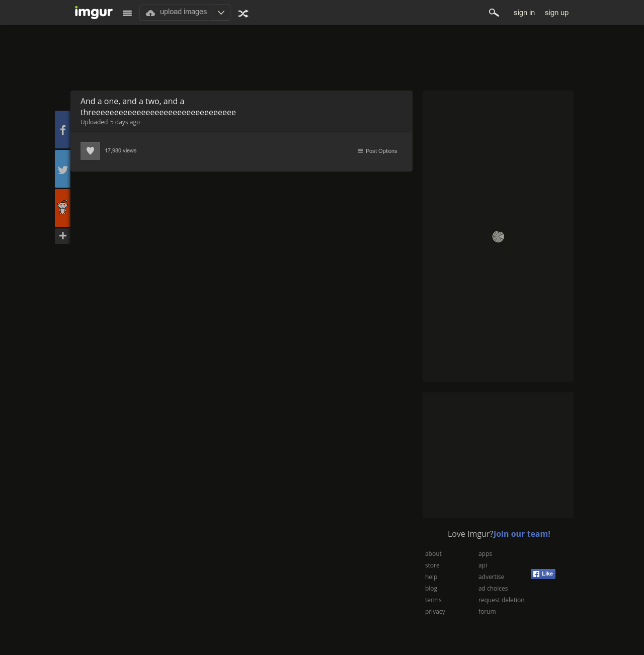Open the request deletion footer link

pos(502,600)
